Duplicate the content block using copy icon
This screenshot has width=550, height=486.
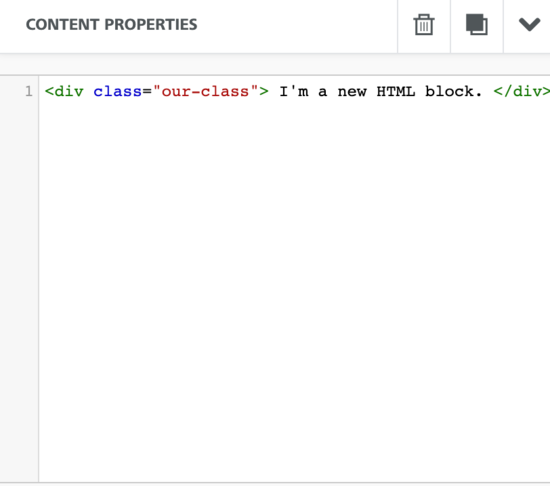click(477, 25)
